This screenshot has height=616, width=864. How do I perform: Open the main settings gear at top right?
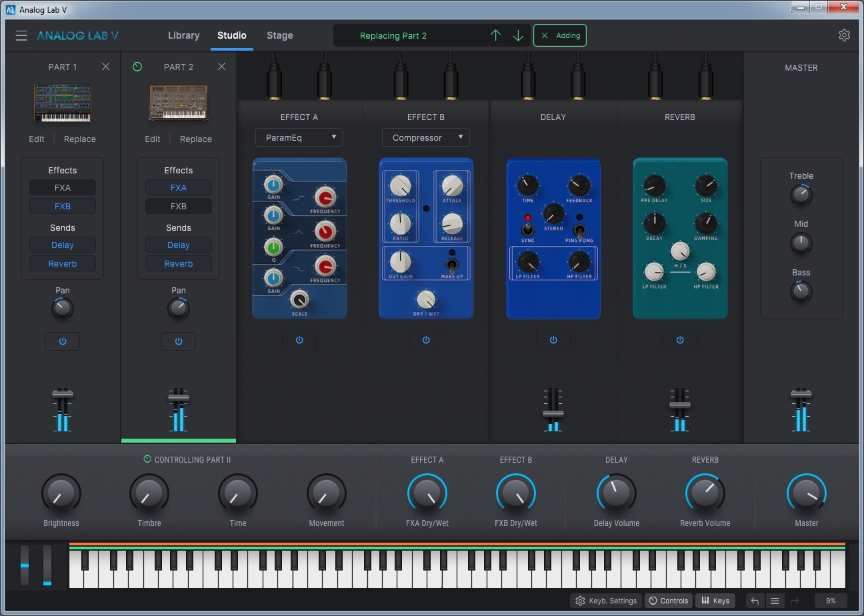pyautogui.click(x=844, y=35)
